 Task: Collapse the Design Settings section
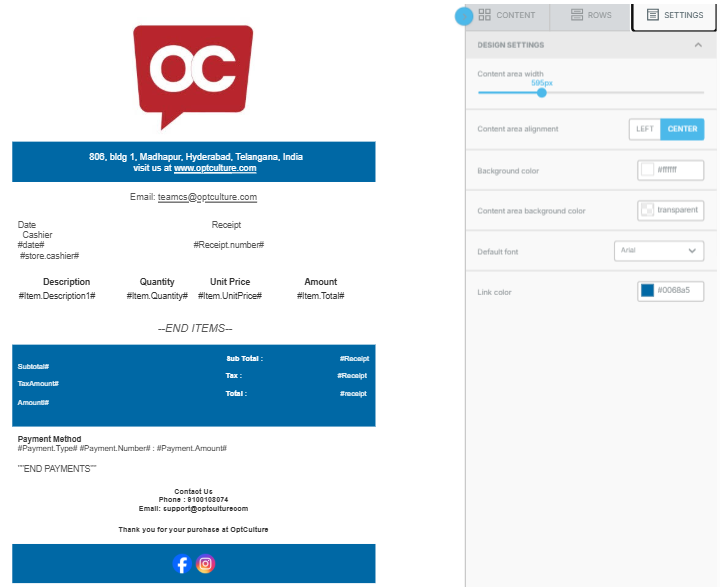pos(697,45)
